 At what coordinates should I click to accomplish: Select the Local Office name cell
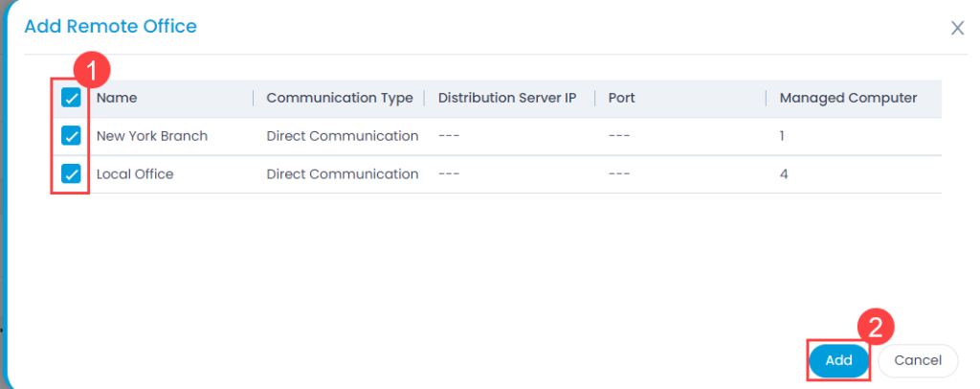(x=134, y=173)
